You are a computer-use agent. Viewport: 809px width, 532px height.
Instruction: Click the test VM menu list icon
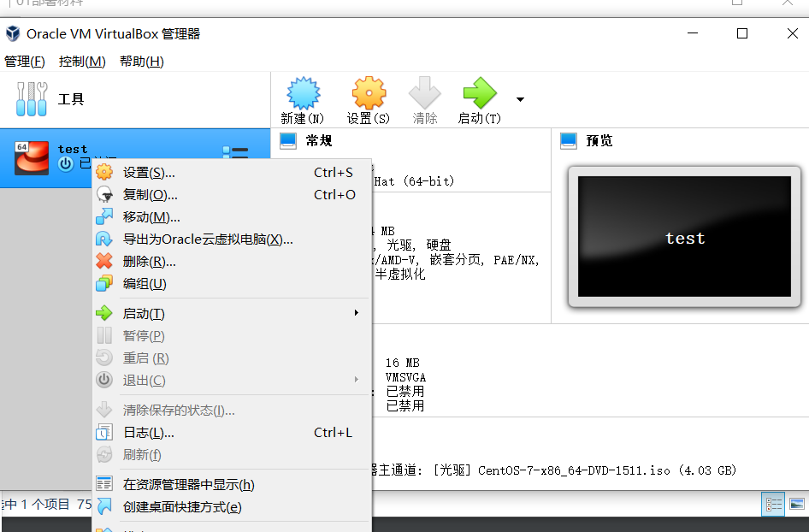[235, 154]
